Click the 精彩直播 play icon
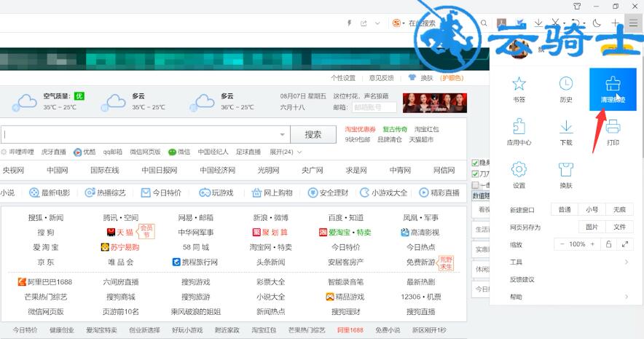The image size is (644, 339). pyautogui.click(x=424, y=192)
